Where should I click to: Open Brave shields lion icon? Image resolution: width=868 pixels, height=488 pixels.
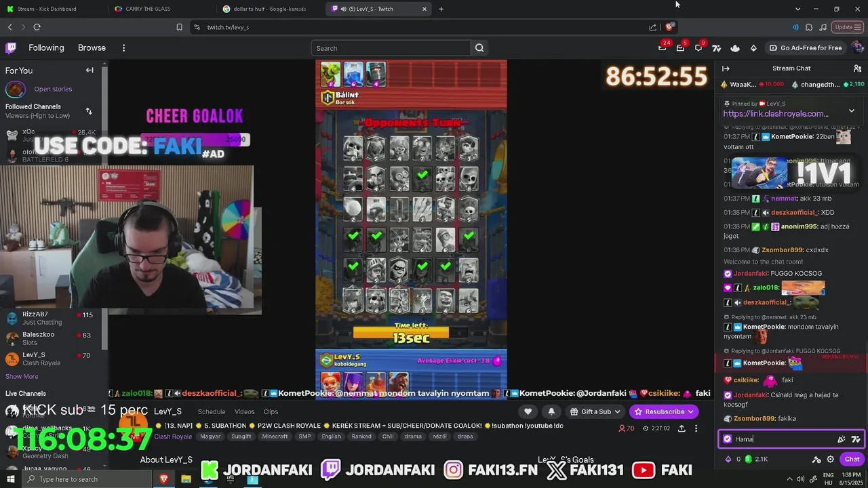(x=669, y=27)
